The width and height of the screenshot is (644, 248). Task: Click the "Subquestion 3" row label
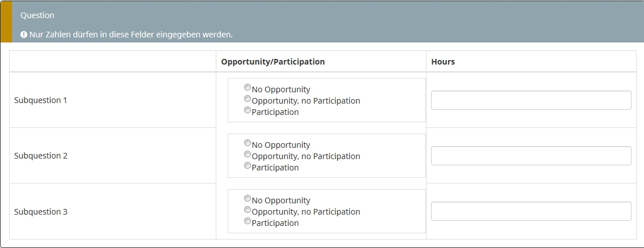tap(41, 212)
